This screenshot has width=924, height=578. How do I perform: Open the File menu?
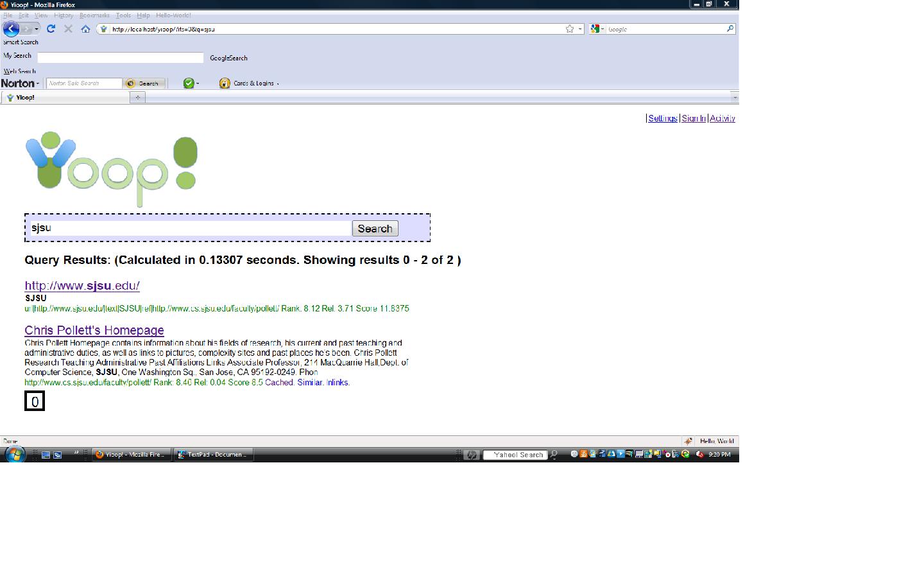(8, 15)
